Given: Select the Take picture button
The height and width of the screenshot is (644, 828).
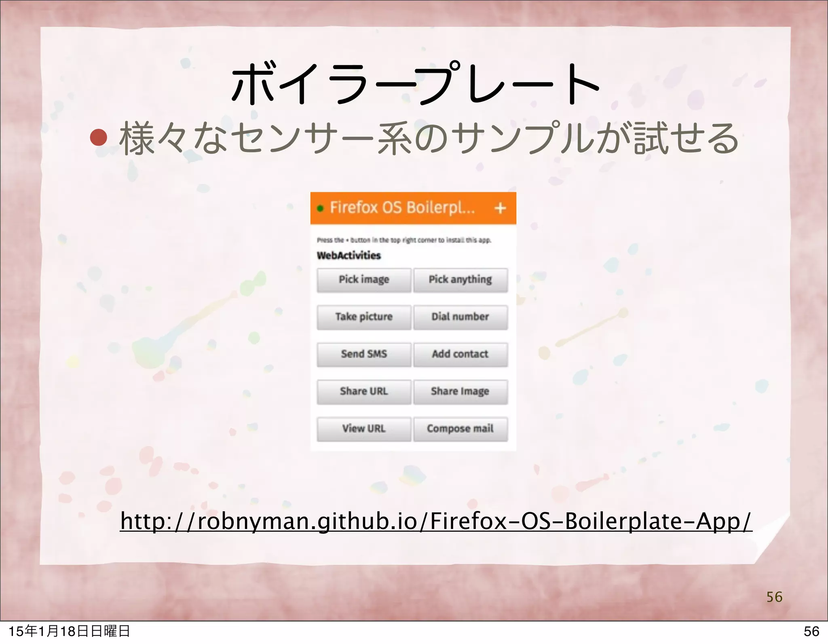Looking at the screenshot, I should (x=364, y=317).
